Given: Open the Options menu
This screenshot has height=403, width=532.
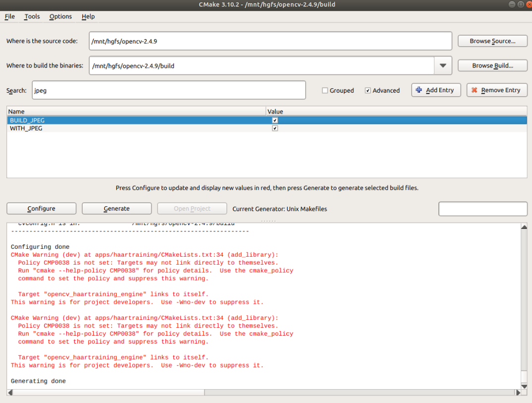Looking at the screenshot, I should click(60, 16).
